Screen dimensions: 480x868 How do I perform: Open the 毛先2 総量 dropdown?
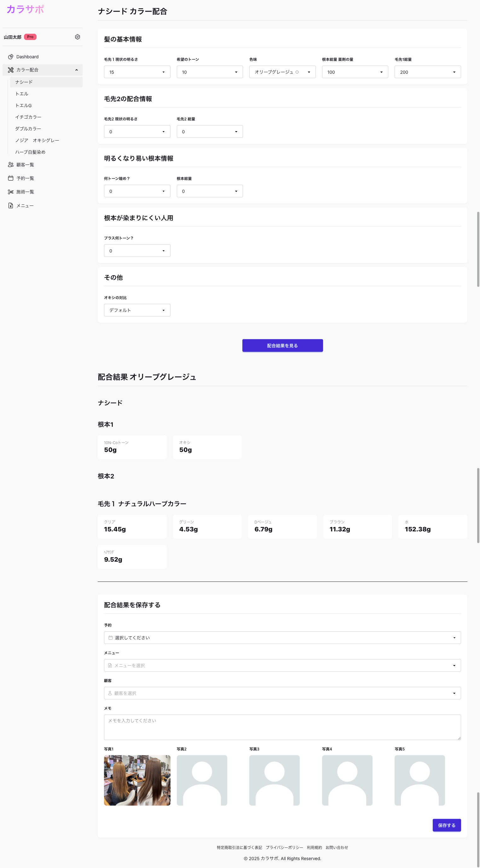point(210,131)
